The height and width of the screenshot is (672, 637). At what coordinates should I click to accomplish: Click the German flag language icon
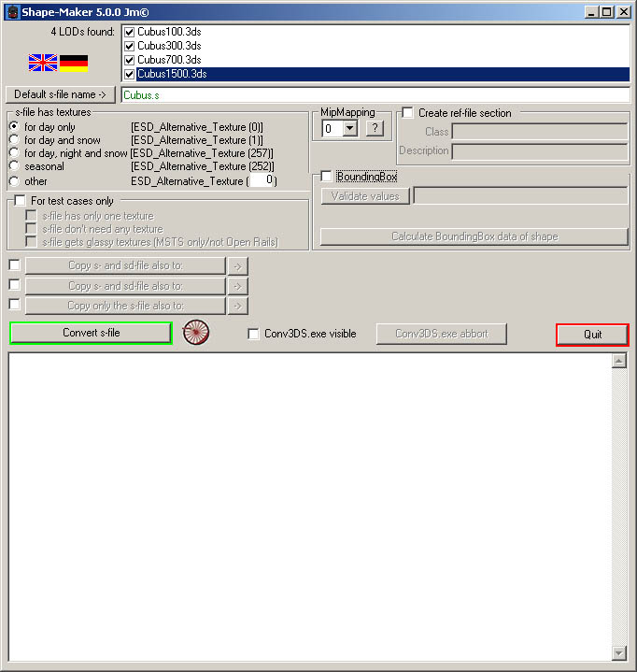tap(74, 63)
